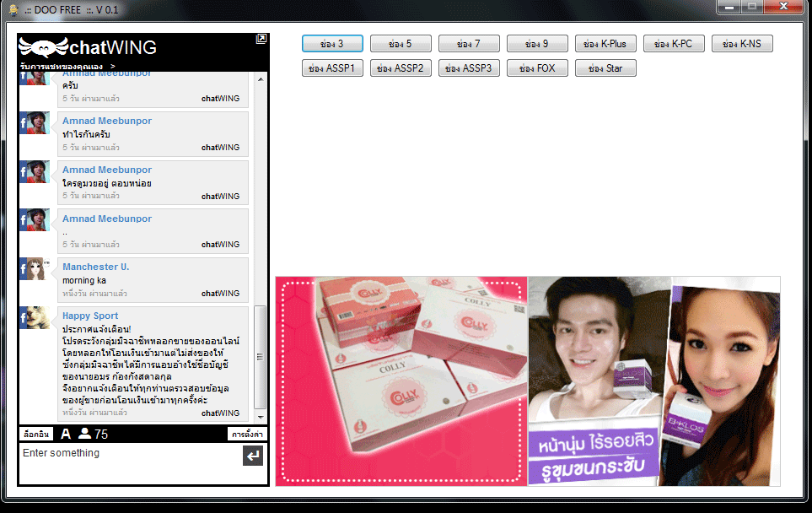Select the ช่อง K-PC channel button
Image resolution: width=812 pixels, height=513 pixels.
coord(675,44)
